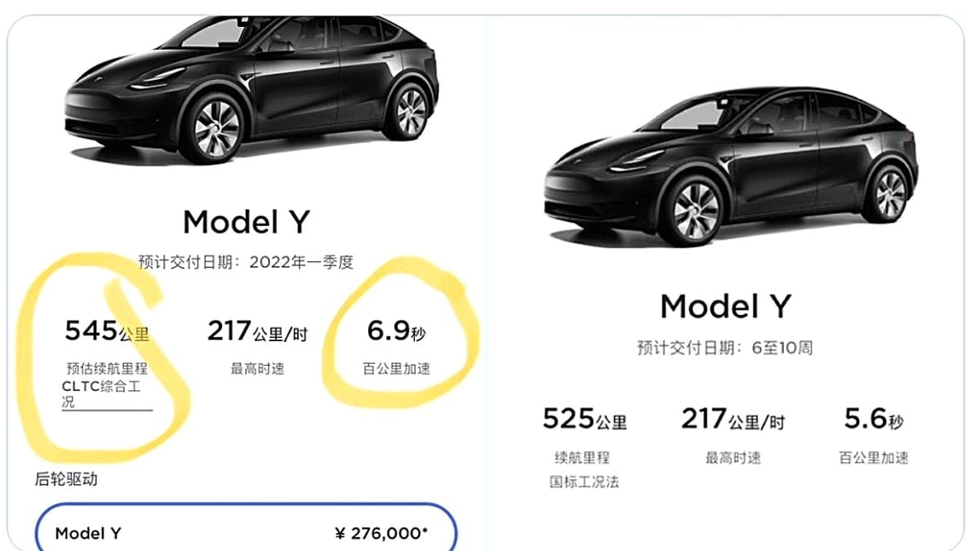Click the 百公里加速 label under 6.9秒
Image resolution: width=980 pixels, height=551 pixels.
[396, 369]
